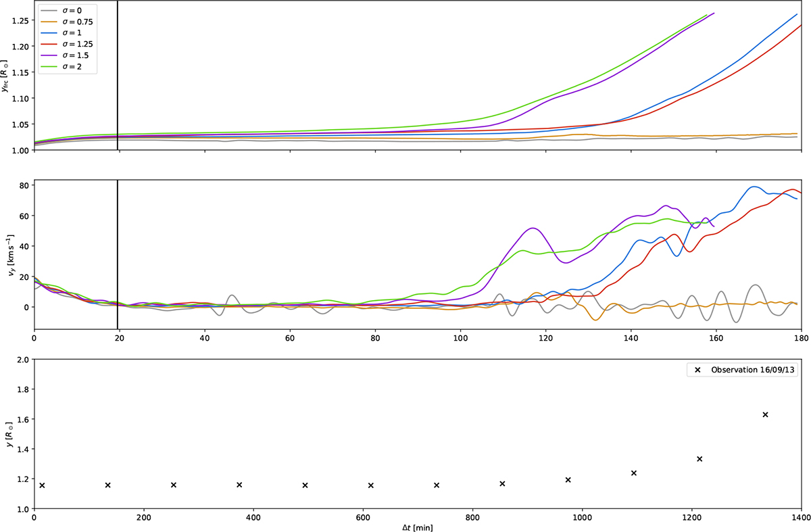Click the first observation x marker

point(42,485)
